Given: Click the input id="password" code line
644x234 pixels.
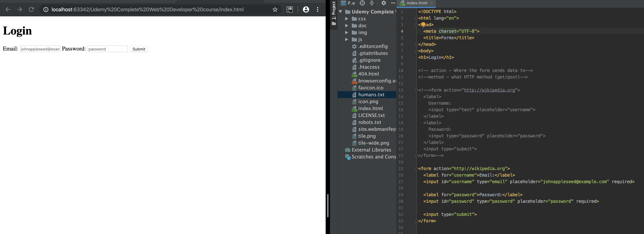Looking at the screenshot, I should [x=511, y=201].
